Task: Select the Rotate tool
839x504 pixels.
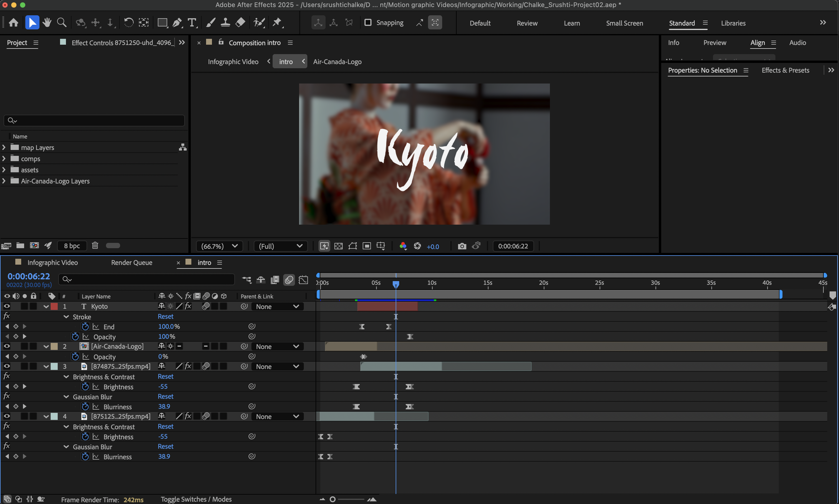Action: pos(129,22)
